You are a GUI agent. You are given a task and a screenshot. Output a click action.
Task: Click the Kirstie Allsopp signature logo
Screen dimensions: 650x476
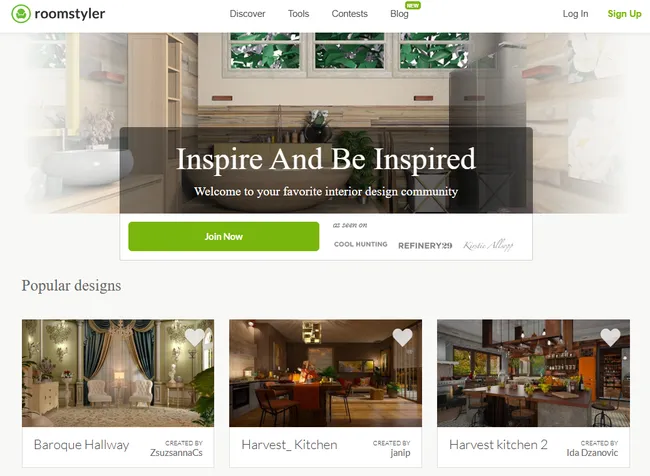coord(488,245)
